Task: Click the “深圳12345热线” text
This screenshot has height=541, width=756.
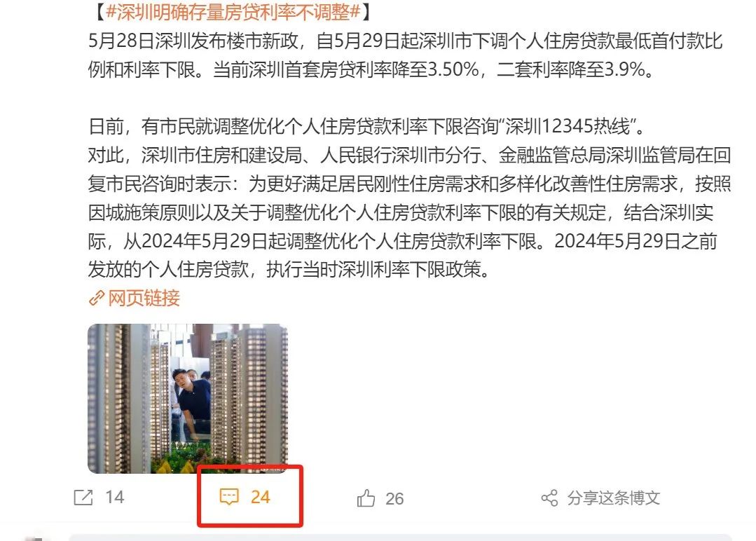Action: click(568, 127)
